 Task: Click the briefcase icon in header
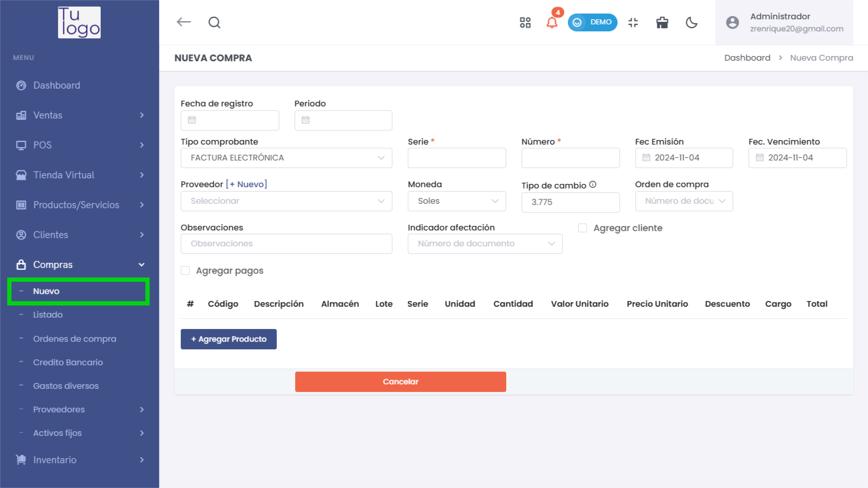click(x=662, y=23)
